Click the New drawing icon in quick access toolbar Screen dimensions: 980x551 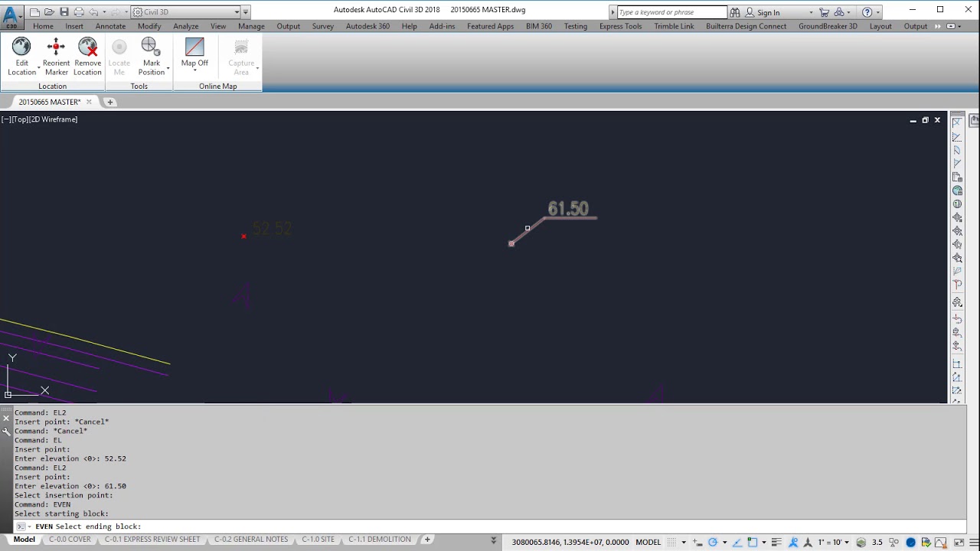[x=34, y=12]
